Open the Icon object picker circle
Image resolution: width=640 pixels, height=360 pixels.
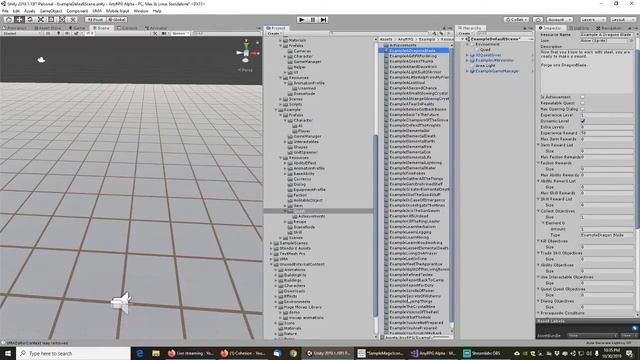click(x=631, y=41)
